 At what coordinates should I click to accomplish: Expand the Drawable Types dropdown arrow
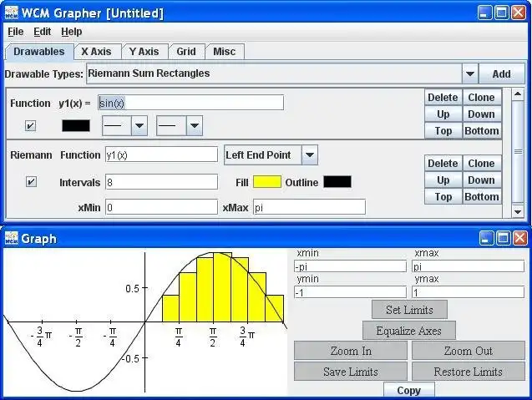pos(470,73)
